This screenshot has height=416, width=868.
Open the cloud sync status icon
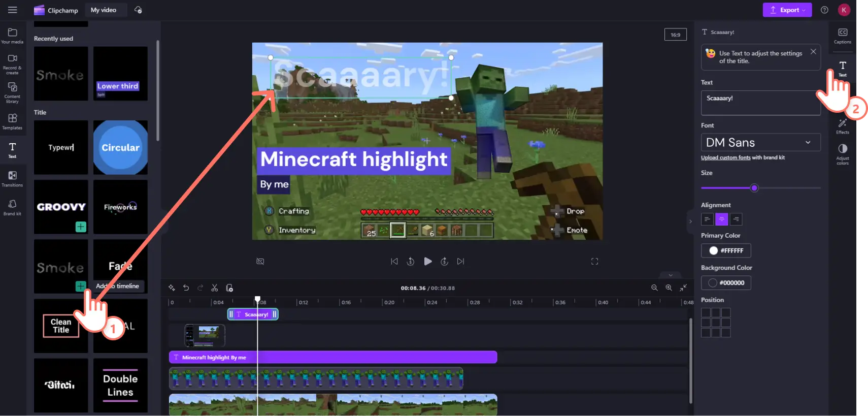[x=138, y=10]
